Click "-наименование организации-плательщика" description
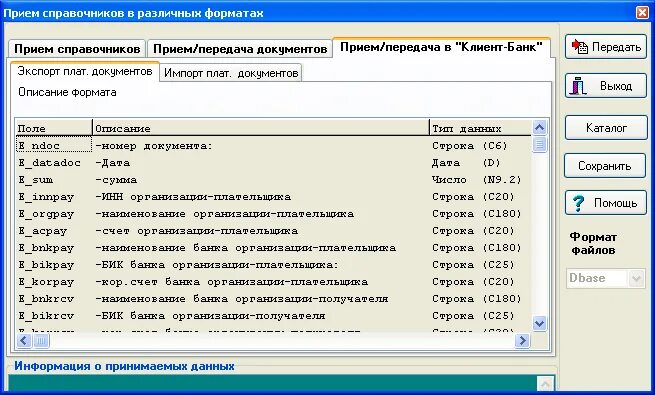This screenshot has width=655, height=395. click(225, 214)
